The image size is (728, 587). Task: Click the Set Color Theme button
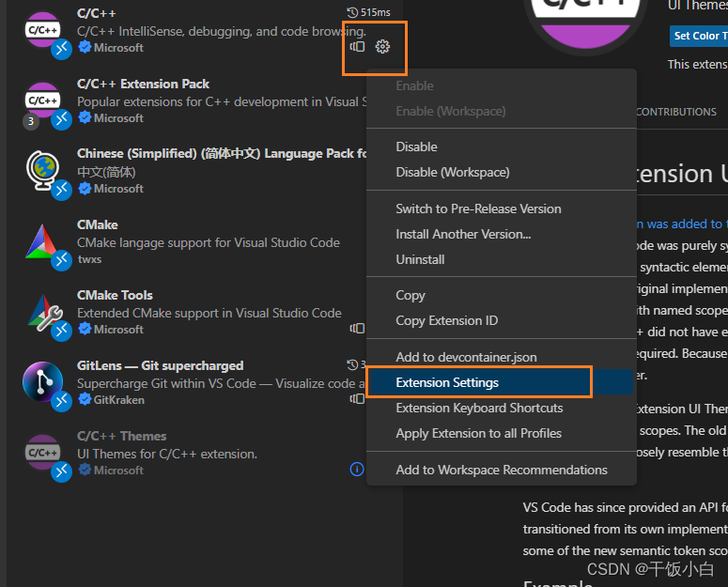[699, 36]
